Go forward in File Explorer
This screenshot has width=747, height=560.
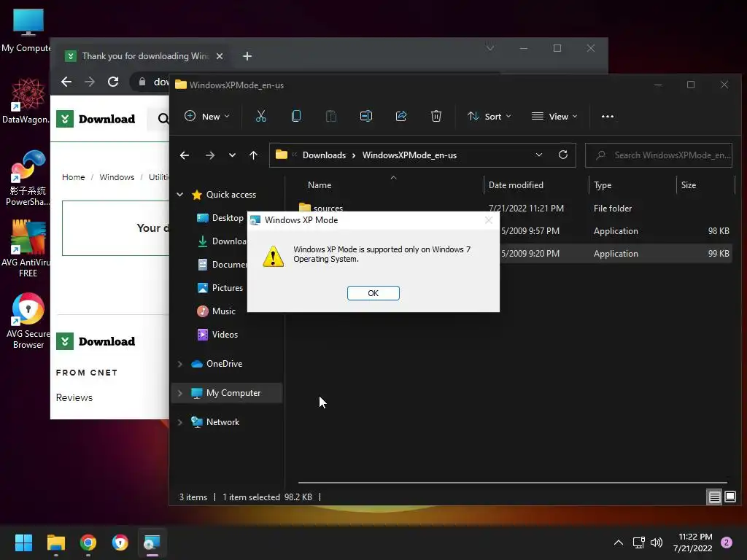click(x=209, y=155)
